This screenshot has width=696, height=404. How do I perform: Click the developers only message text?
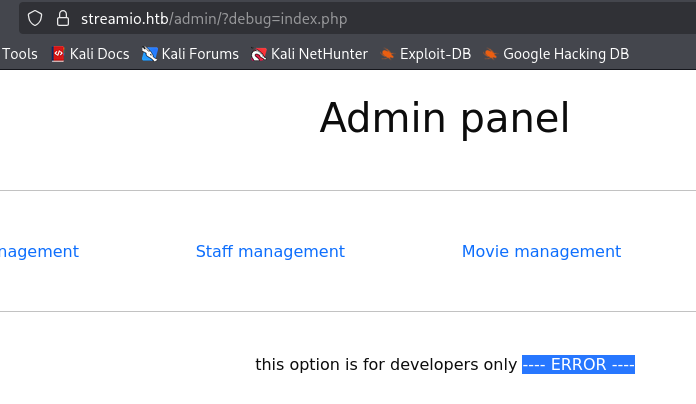click(386, 365)
